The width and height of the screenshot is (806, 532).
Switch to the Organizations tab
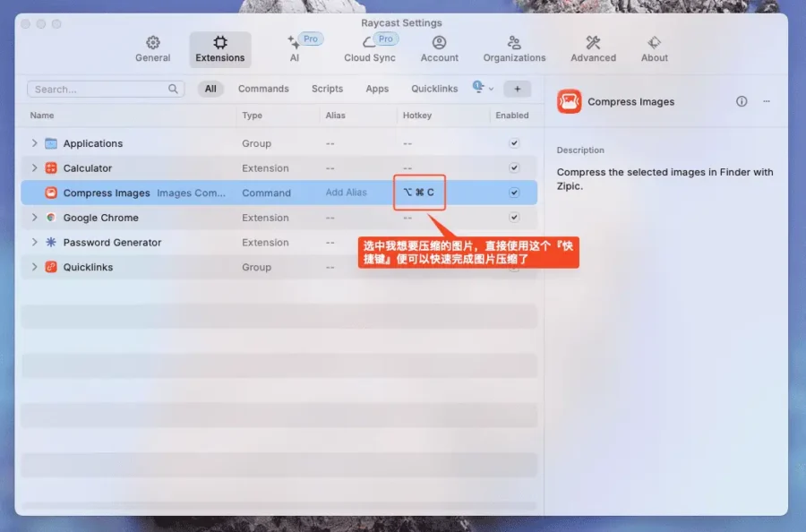point(514,49)
